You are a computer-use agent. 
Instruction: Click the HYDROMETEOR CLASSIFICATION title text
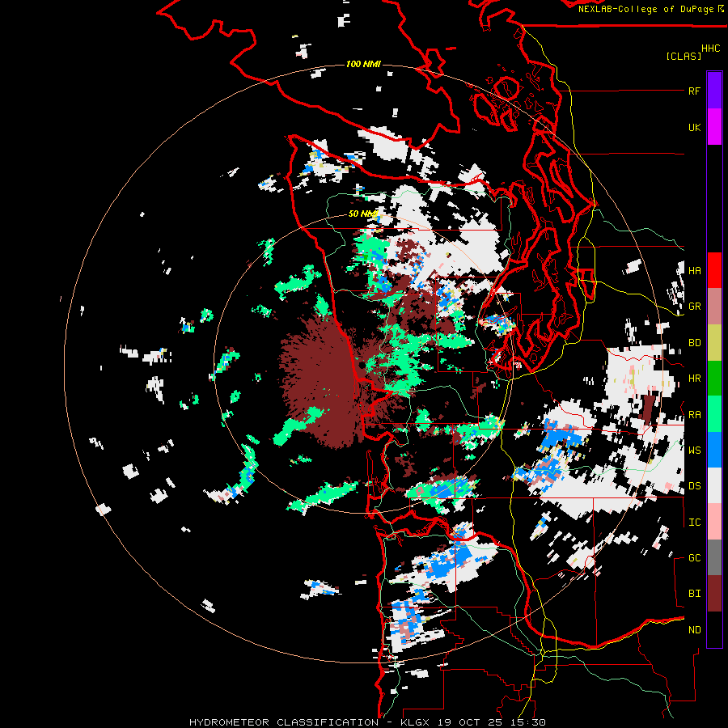tap(284, 722)
